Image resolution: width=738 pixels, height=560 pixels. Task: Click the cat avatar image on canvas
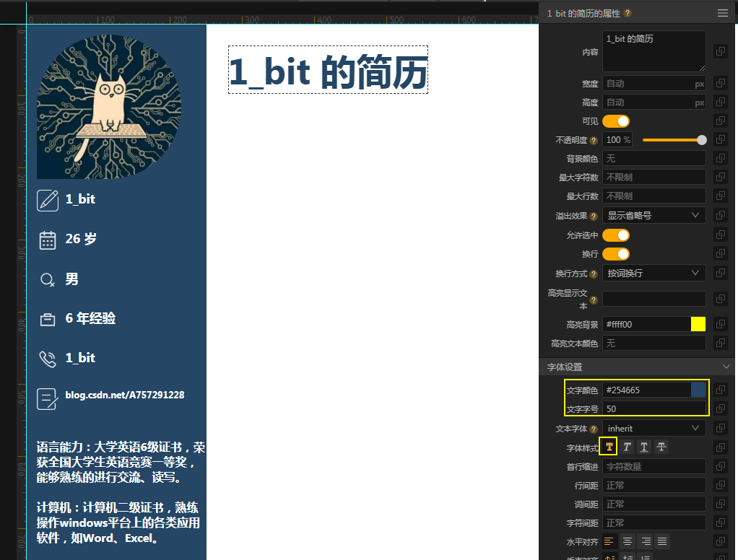109,107
